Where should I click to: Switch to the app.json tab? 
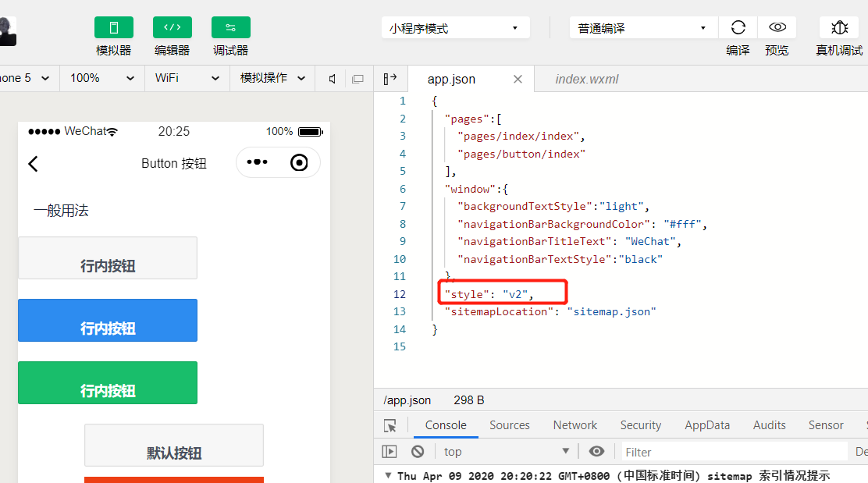[451, 79]
